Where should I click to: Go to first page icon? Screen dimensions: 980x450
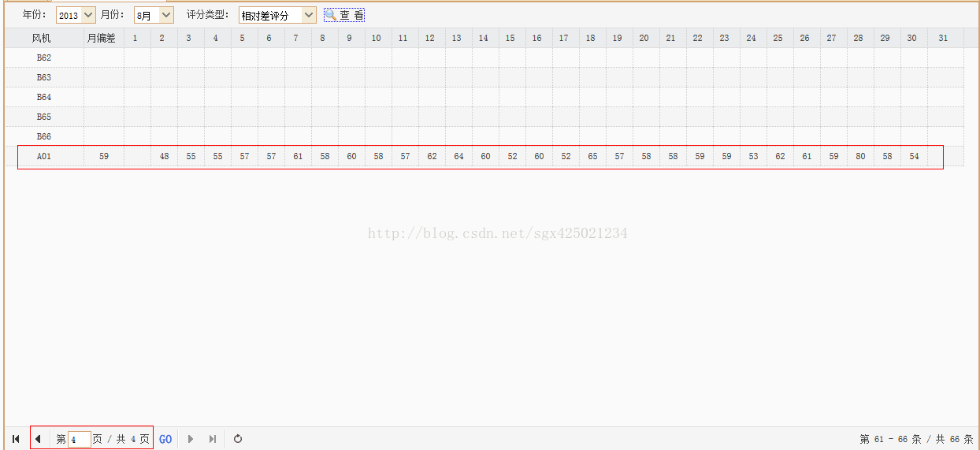(x=16, y=439)
